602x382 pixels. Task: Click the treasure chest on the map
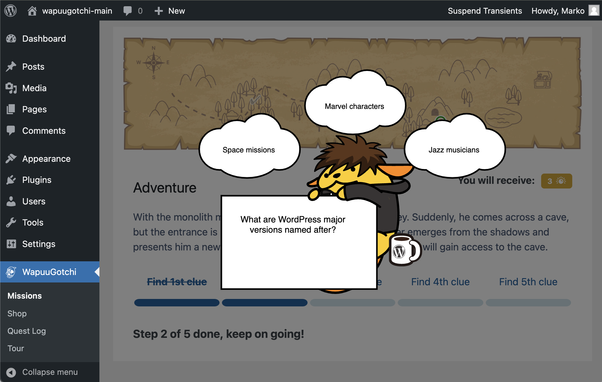coord(543,79)
